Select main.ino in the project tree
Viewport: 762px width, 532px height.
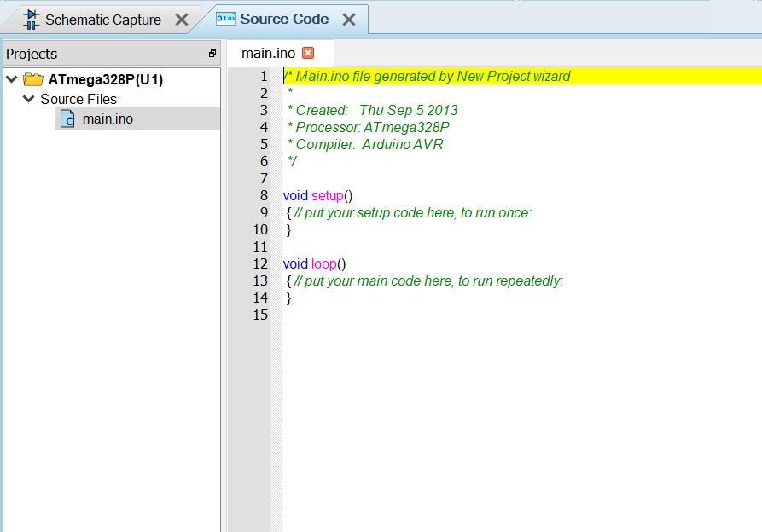point(108,119)
